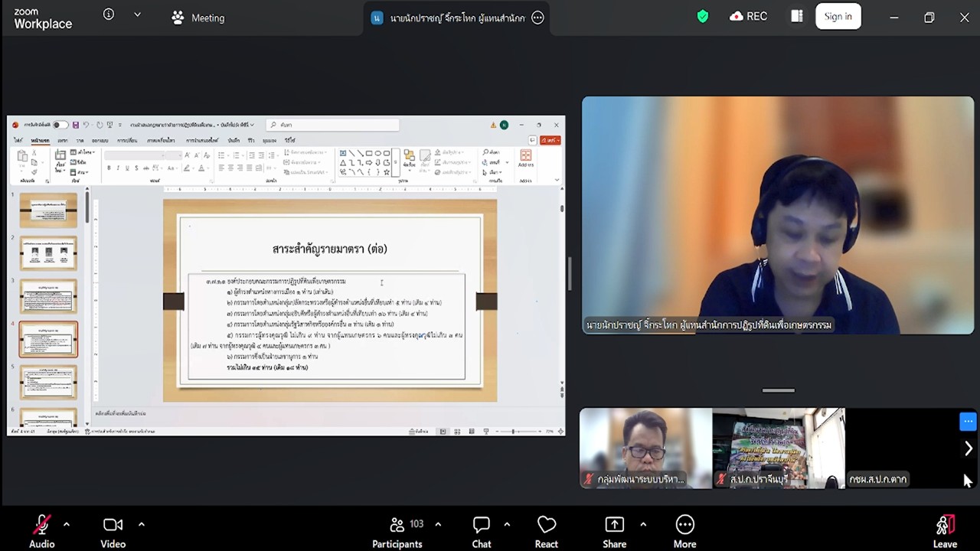
Task: Expand audio options arrow next to Audio
Action: (67, 524)
